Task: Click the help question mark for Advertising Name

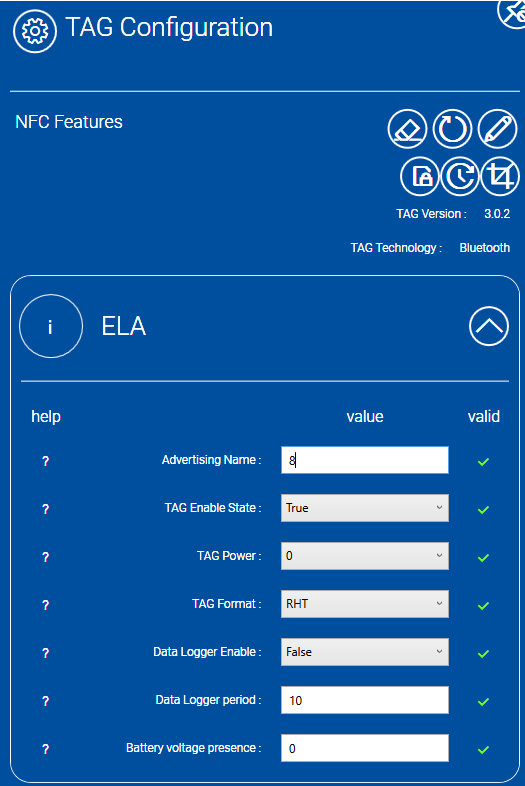Action: (x=46, y=461)
